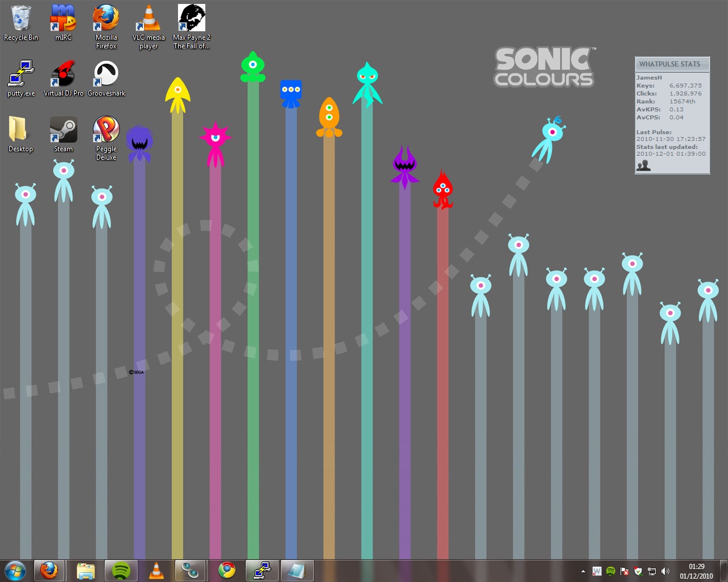The width and height of the screenshot is (728, 582).
Task: Click the Google Chrome taskbar icon
Action: tap(227, 570)
